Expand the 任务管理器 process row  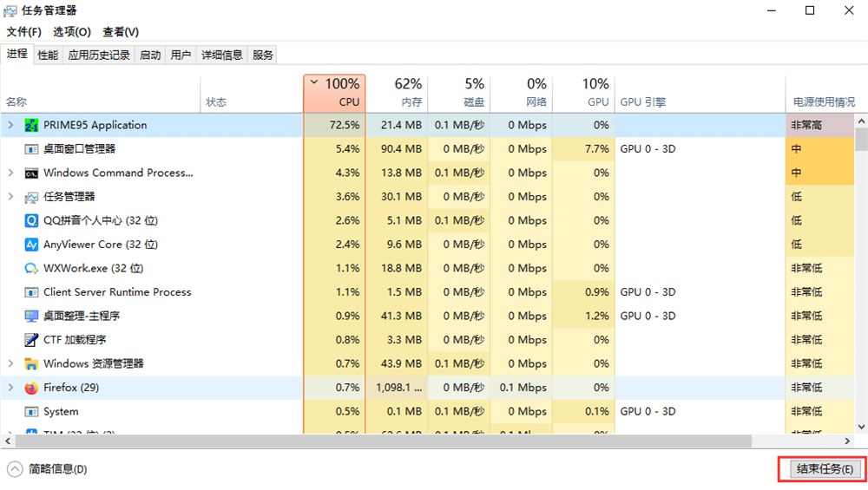pos(11,197)
